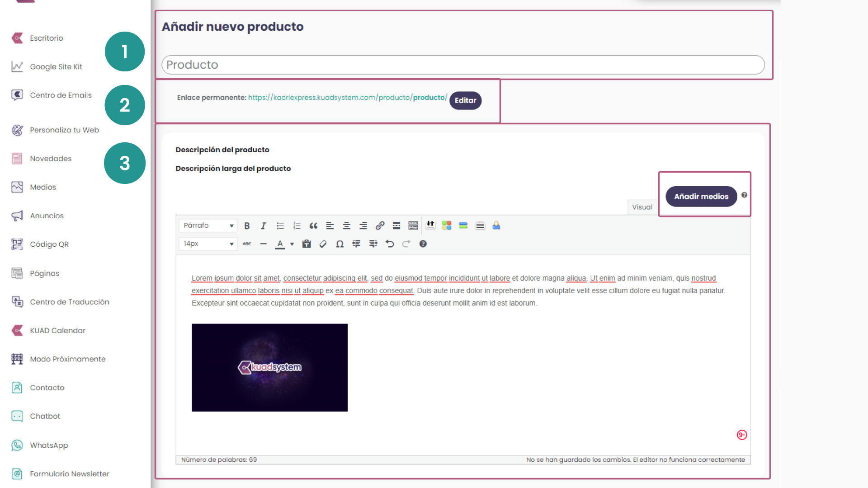Image resolution: width=868 pixels, height=488 pixels.
Task: Go to Código QR in the sidebar
Action: [x=49, y=244]
